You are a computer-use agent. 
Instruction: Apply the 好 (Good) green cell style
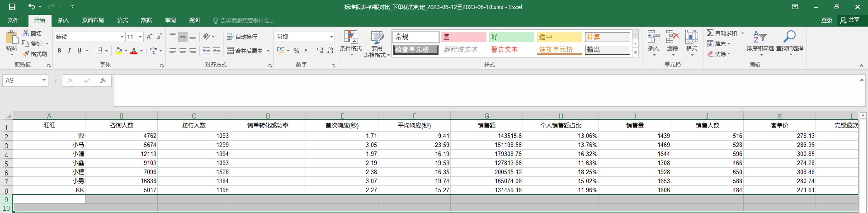click(x=511, y=37)
